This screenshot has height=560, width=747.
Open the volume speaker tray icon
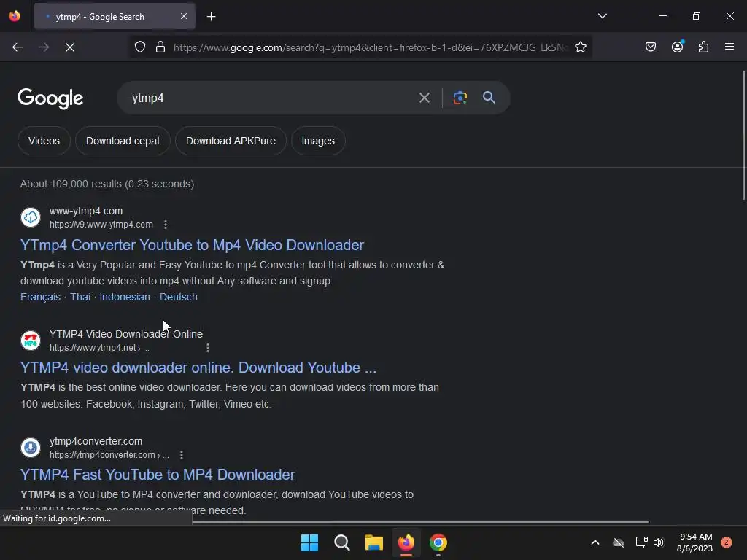659,542
